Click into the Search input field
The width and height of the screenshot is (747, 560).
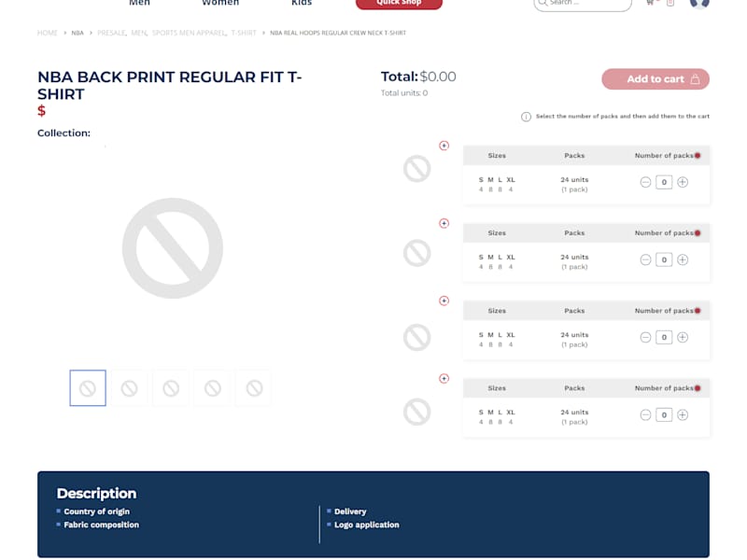point(583,4)
